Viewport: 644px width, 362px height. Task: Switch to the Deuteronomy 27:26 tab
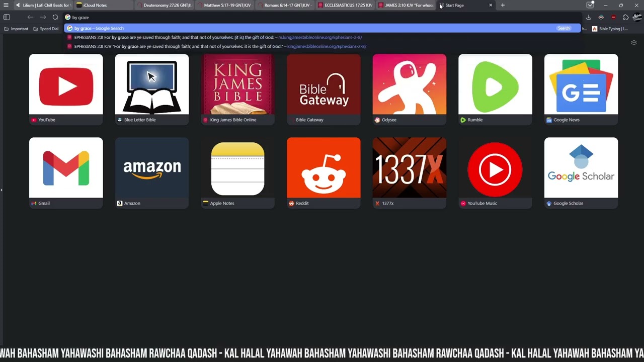click(164, 5)
